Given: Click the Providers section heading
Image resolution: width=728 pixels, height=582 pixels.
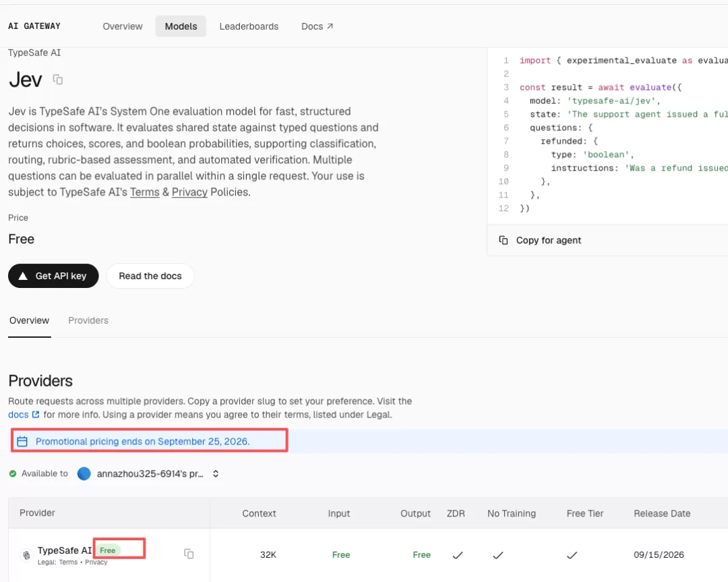Looking at the screenshot, I should pyautogui.click(x=40, y=381).
